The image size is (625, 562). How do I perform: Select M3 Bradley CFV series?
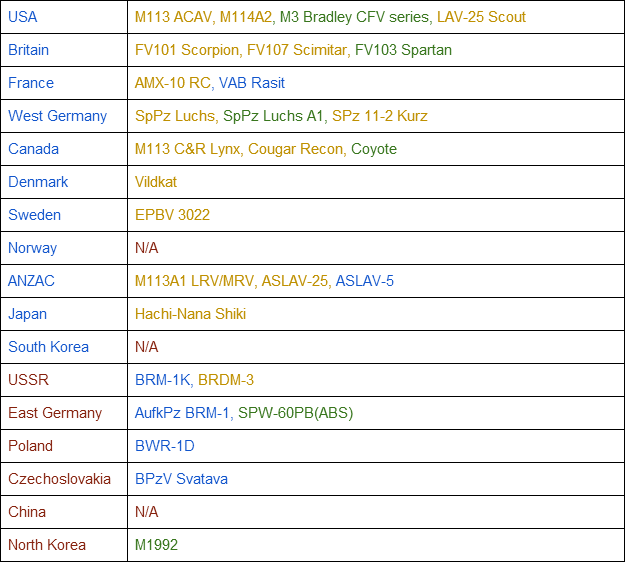coord(354,17)
